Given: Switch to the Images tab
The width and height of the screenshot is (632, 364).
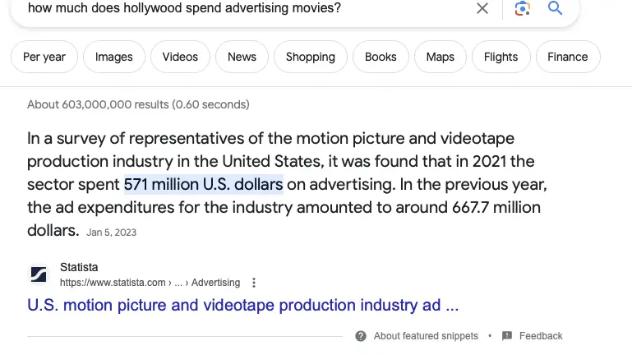Looking at the screenshot, I should (x=113, y=58).
